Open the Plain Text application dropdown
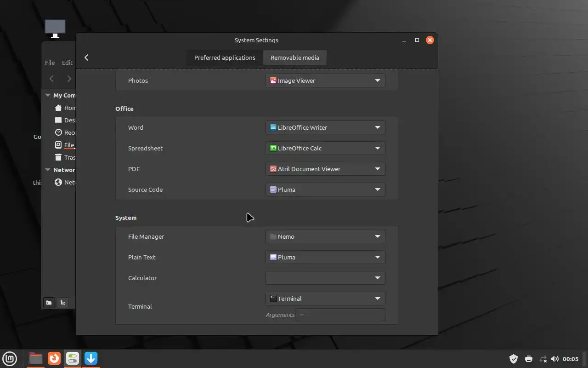Screen dimensions: 588x368 pyautogui.click(x=325, y=257)
